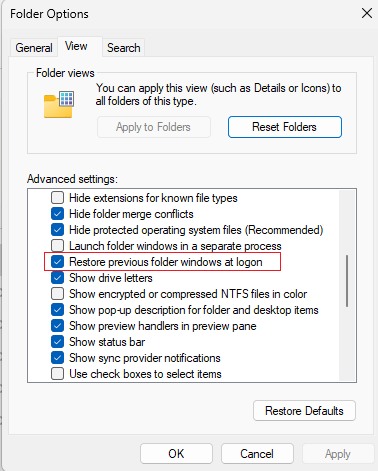The height and width of the screenshot is (471, 378).
Task: Click the 'Advanced settings:' label
Action: pyautogui.click(x=72, y=179)
